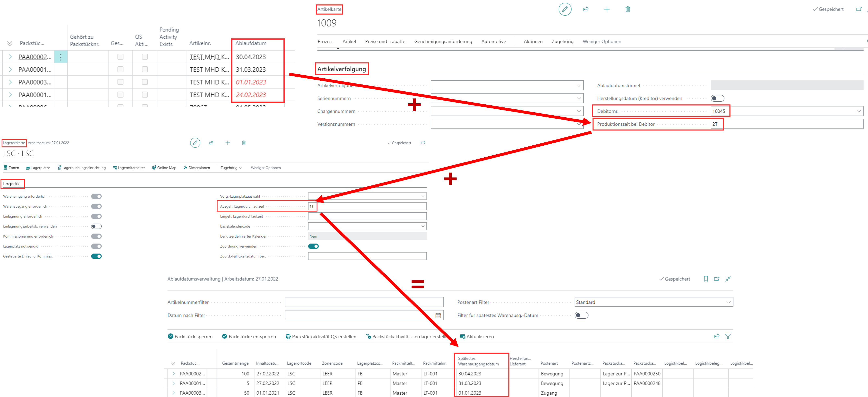Click the delete trash icon on Artikelkarte

pyautogui.click(x=627, y=9)
